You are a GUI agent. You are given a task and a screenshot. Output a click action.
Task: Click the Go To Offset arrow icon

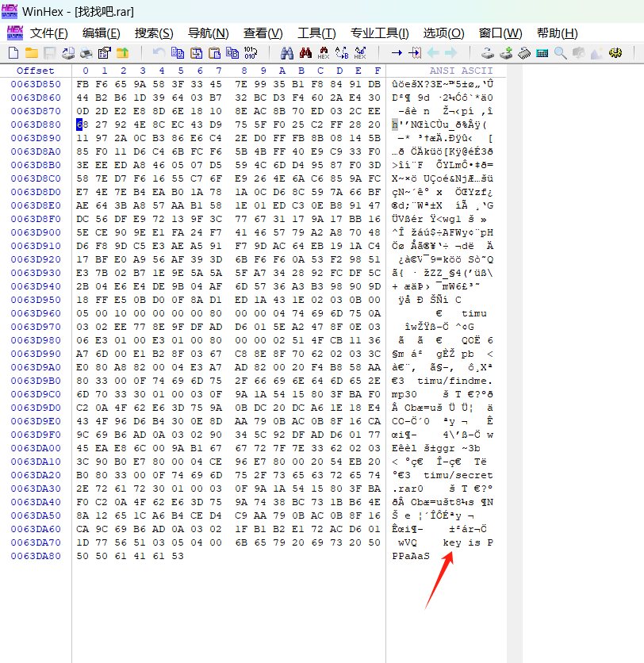tap(397, 53)
